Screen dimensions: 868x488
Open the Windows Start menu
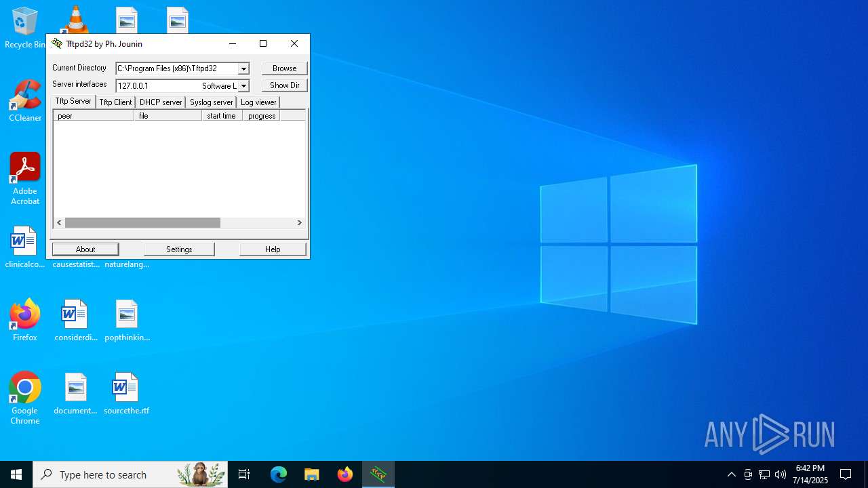click(x=16, y=474)
